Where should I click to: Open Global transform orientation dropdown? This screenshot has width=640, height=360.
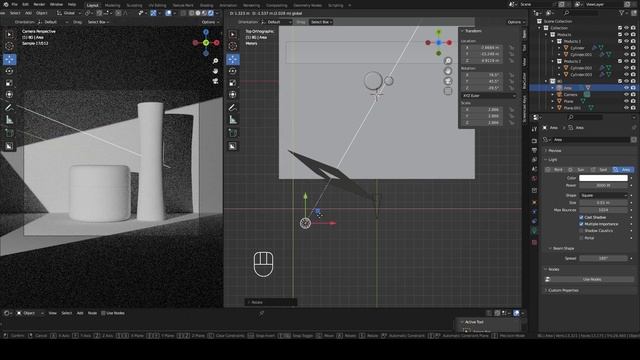68,13
